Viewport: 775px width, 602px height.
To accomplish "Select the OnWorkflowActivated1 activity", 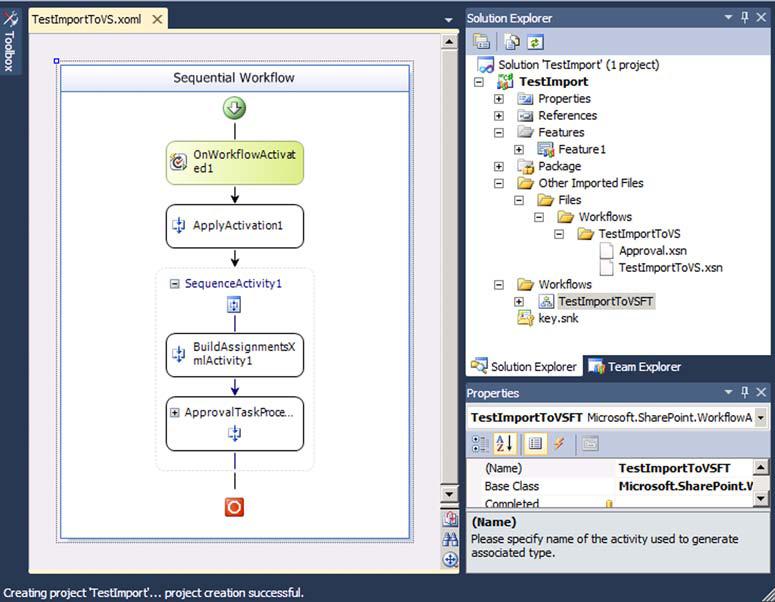I will point(235,163).
